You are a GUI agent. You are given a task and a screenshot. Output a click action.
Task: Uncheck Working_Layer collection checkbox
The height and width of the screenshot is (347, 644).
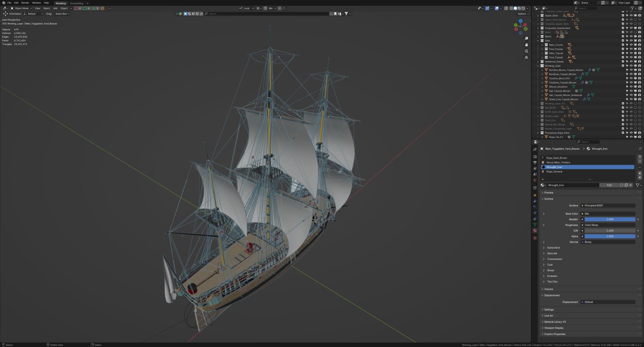point(623,66)
